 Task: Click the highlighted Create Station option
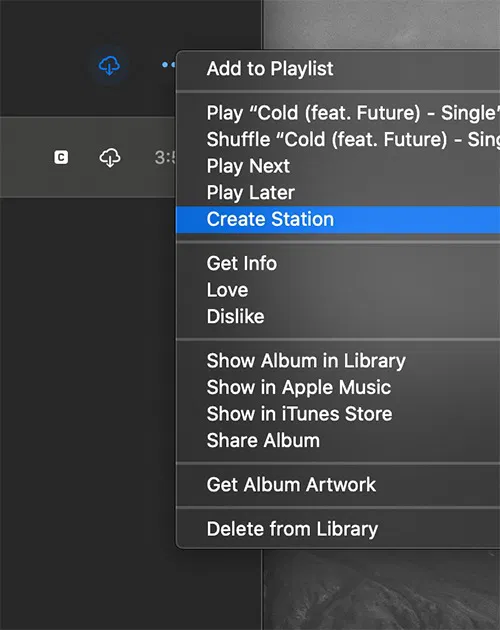tap(338, 219)
